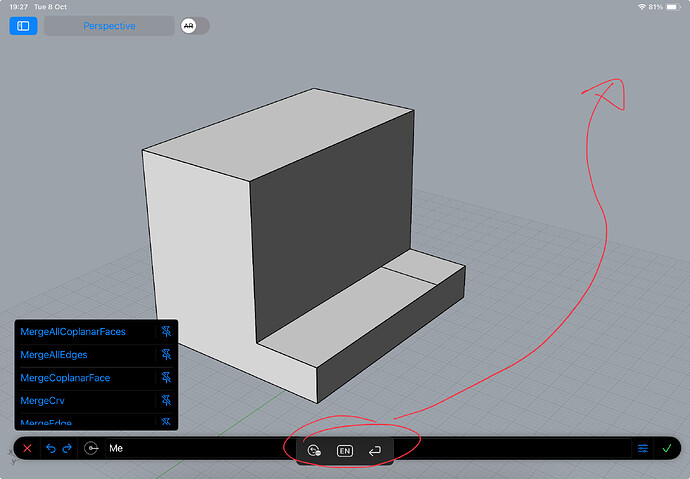Switch keyboard language with EN button
The width and height of the screenshot is (690, 479).
click(x=345, y=451)
